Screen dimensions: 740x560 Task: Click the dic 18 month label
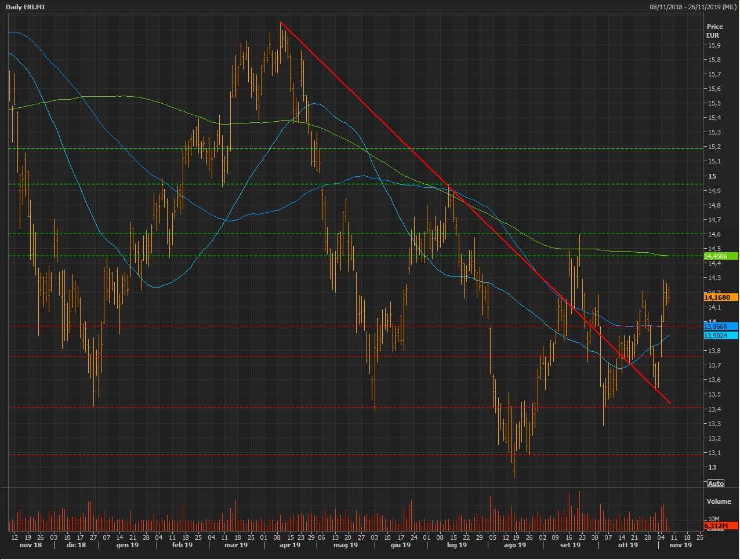coord(76,545)
